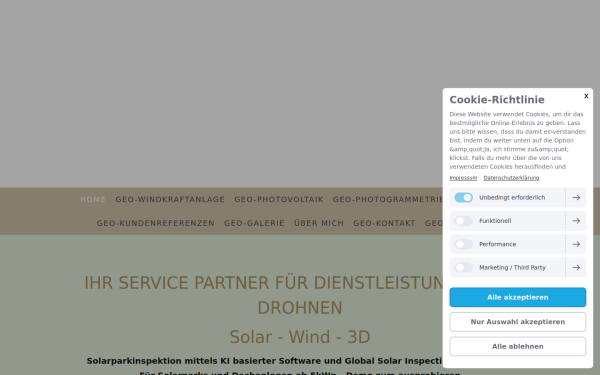
Task: Open ÜBER MICH menu item
Action: 319,223
